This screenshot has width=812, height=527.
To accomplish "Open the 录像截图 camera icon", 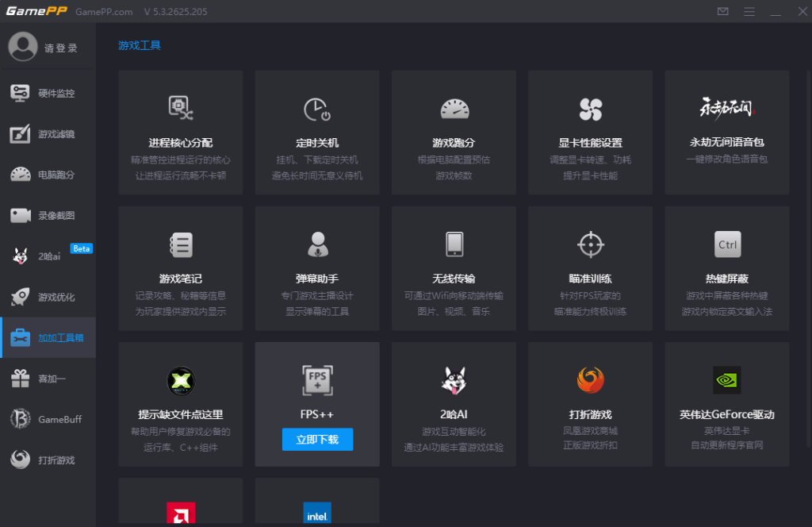I will pyautogui.click(x=20, y=215).
